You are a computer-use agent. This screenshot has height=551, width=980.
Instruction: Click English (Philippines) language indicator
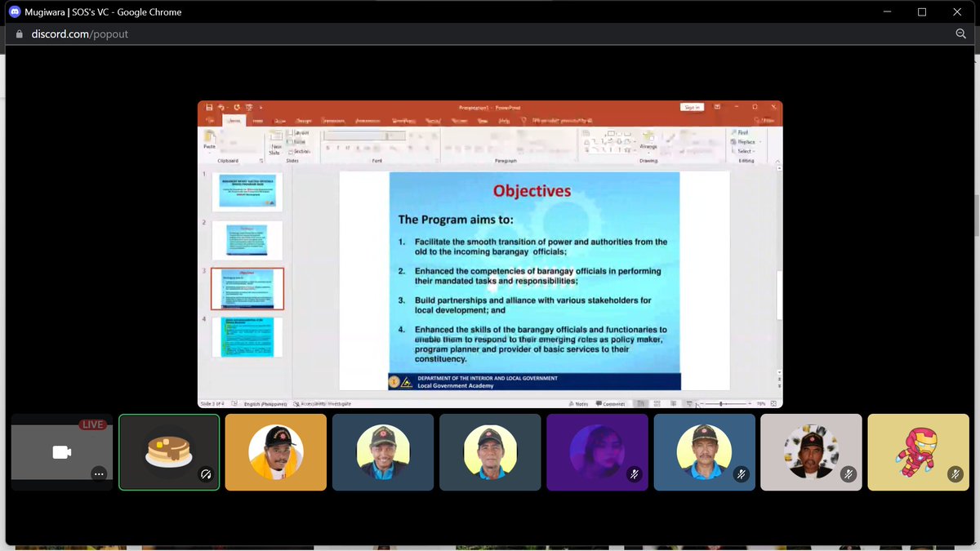[x=265, y=404]
